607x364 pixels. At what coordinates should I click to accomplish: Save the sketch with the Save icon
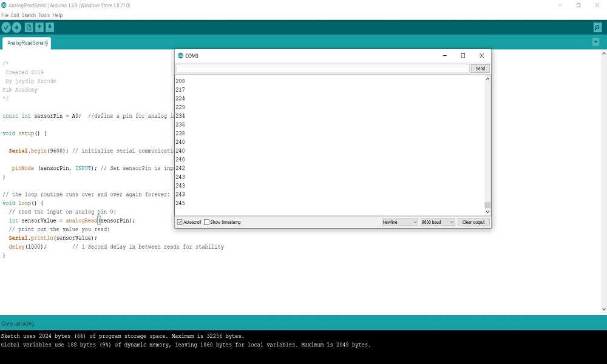coord(50,27)
